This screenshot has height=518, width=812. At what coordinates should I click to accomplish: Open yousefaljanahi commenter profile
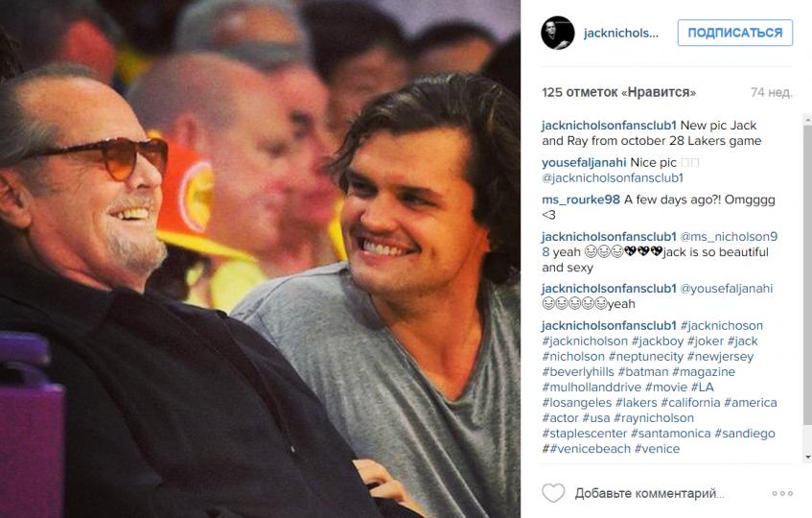pos(584,163)
